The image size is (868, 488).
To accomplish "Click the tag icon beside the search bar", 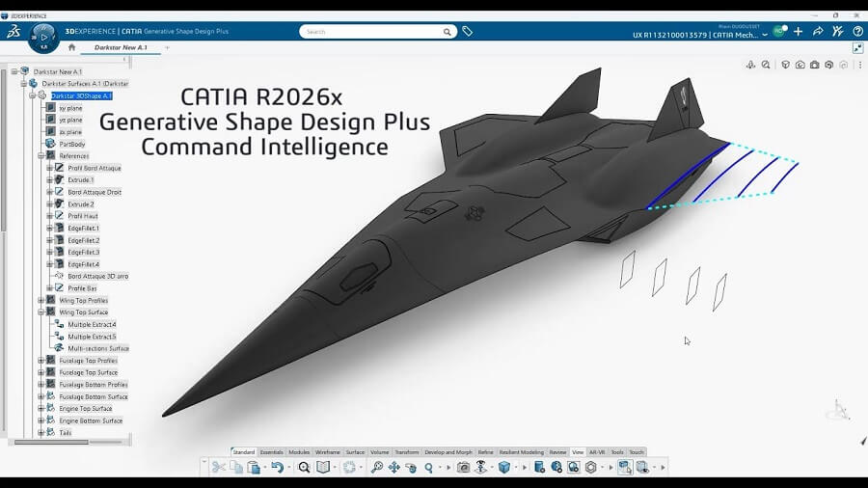I will (x=467, y=32).
